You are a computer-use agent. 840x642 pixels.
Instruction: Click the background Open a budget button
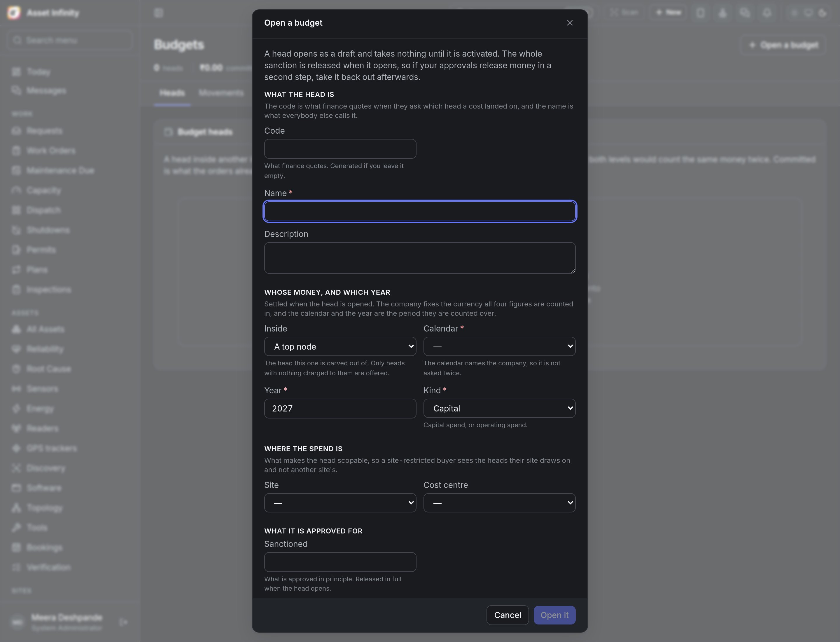783,45
